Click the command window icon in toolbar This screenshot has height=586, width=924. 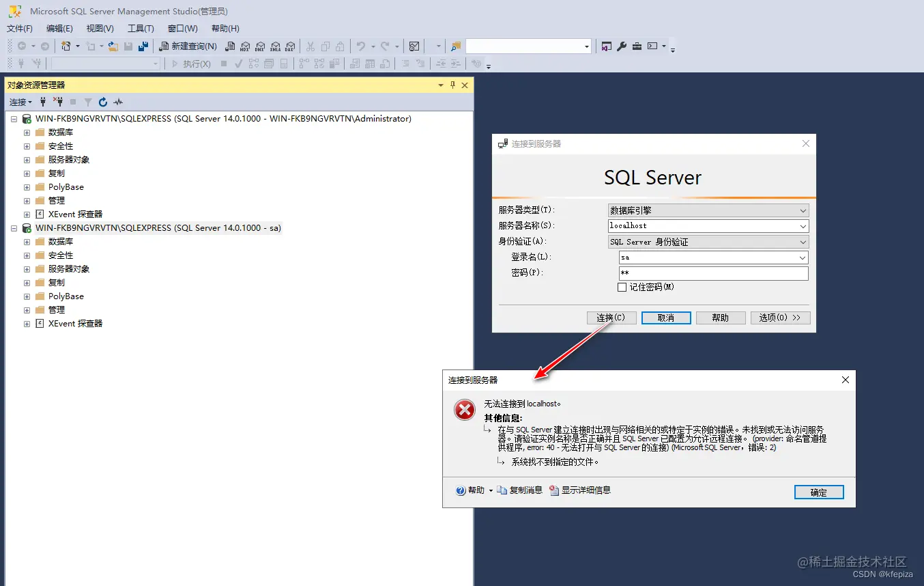point(652,46)
